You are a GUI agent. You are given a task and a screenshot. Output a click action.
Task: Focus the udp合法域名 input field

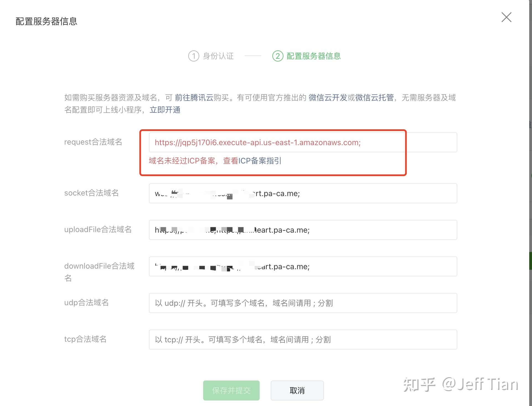coord(303,303)
